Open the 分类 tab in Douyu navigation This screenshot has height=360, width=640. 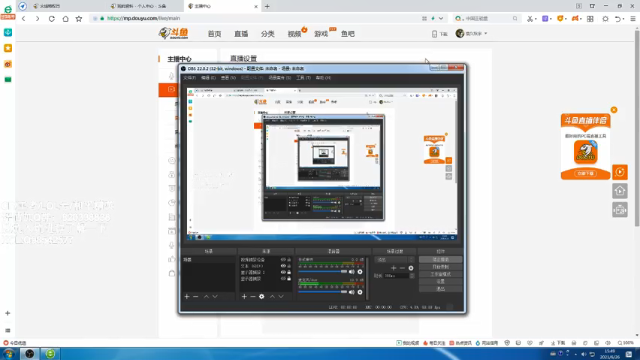(x=268, y=34)
